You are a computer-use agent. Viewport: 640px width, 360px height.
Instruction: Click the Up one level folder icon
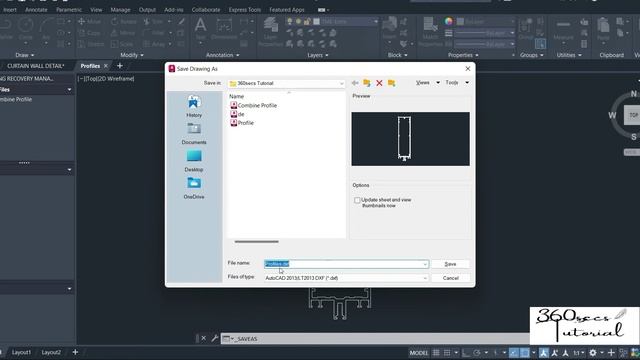click(367, 83)
